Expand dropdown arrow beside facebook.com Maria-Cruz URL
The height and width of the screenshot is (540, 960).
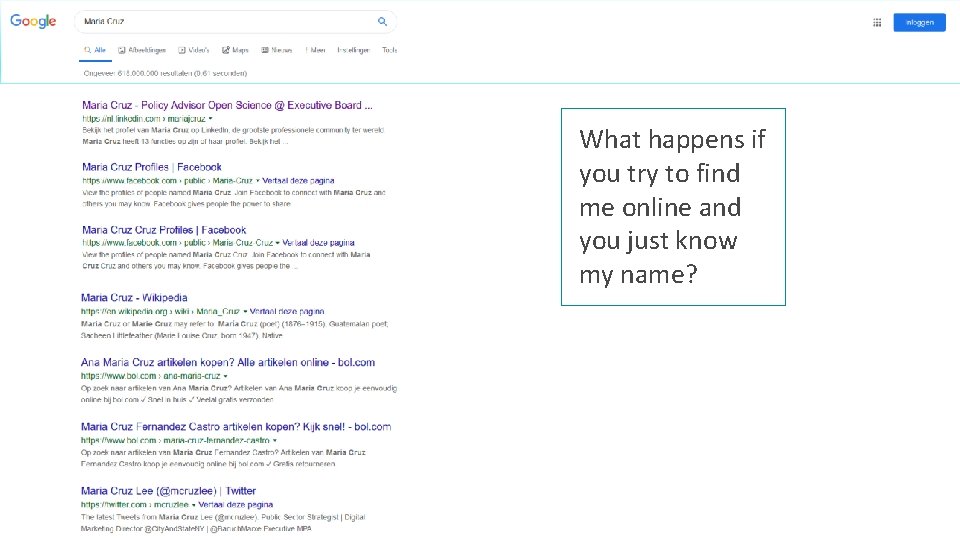click(x=258, y=181)
